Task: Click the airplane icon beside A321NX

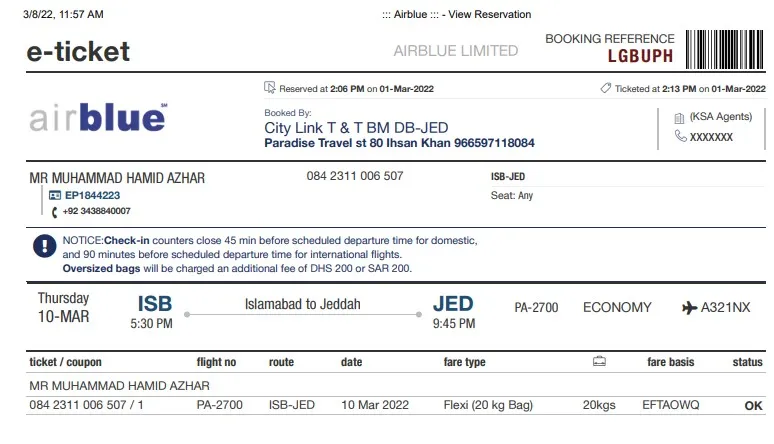Action: click(689, 308)
